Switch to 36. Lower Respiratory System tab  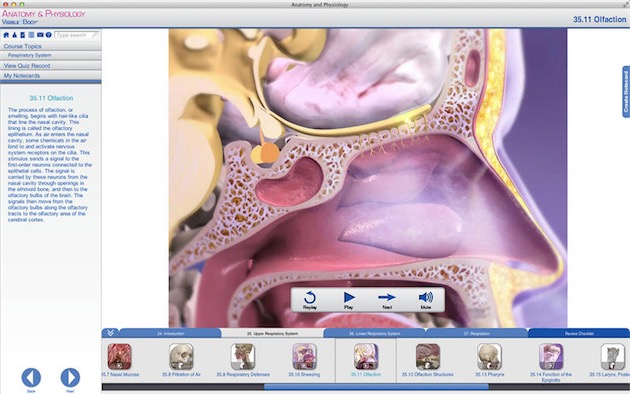(x=374, y=333)
